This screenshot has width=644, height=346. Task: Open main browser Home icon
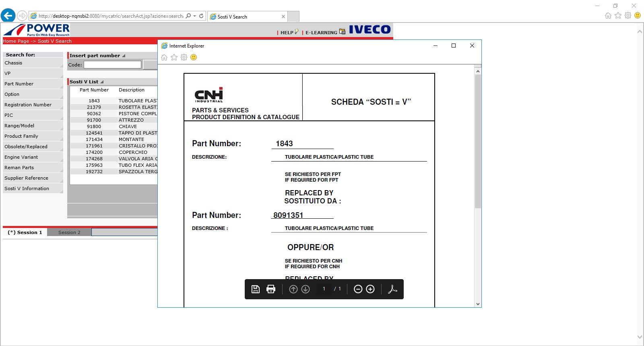click(608, 16)
